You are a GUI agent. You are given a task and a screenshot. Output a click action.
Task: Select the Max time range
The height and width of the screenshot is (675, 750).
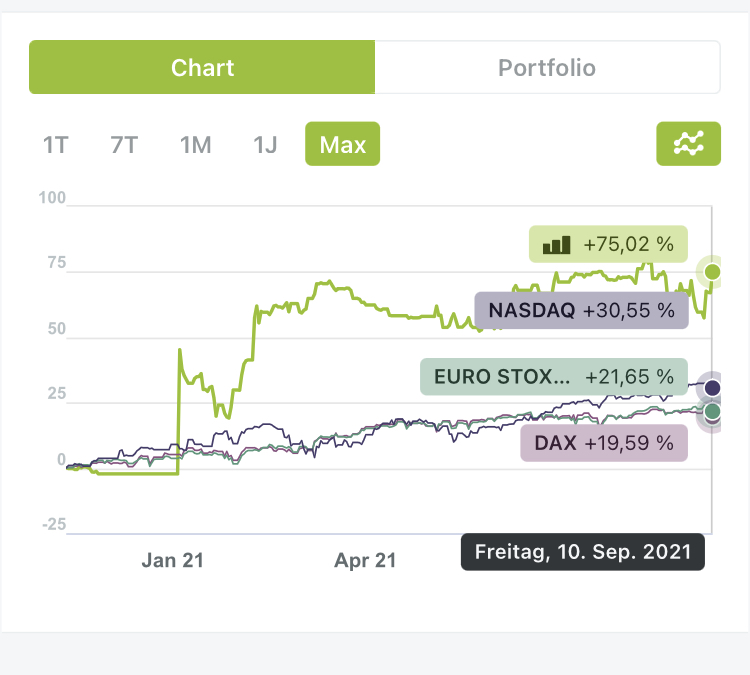tap(342, 145)
